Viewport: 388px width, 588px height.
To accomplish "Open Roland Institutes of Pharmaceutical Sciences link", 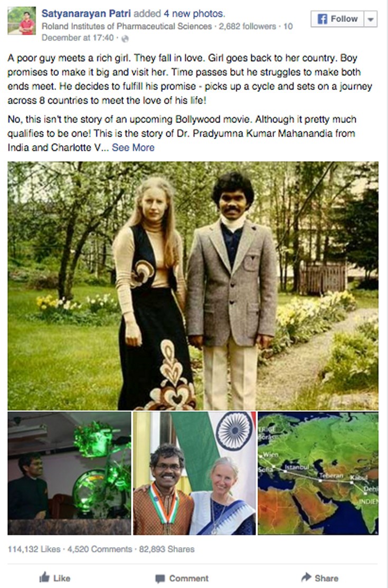I will [127, 26].
